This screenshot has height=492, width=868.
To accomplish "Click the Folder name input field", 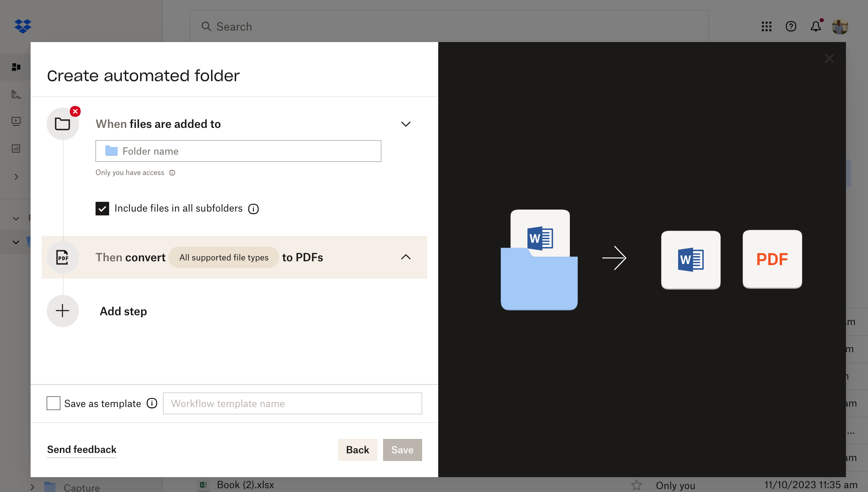I will click(x=238, y=151).
